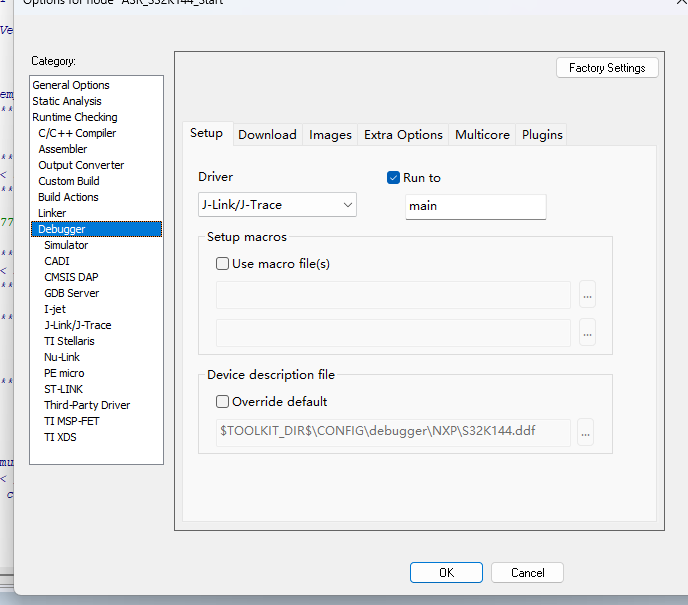Open the Driver dropdown
This screenshot has width=688, height=605.
coord(277,205)
